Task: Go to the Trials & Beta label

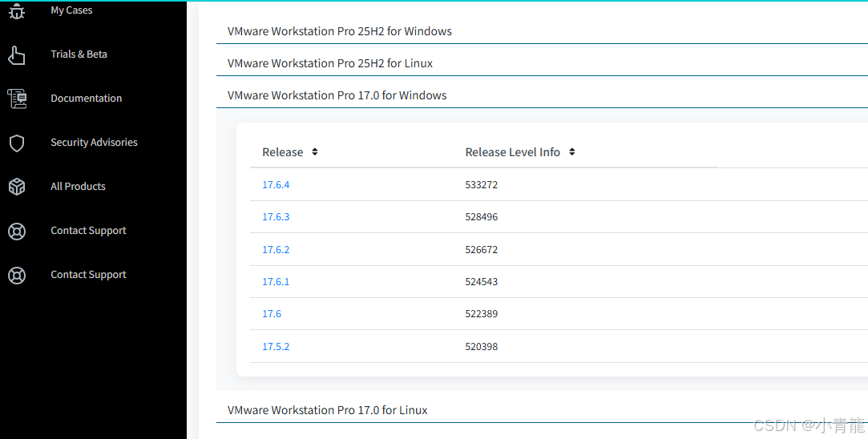Action: (x=79, y=54)
